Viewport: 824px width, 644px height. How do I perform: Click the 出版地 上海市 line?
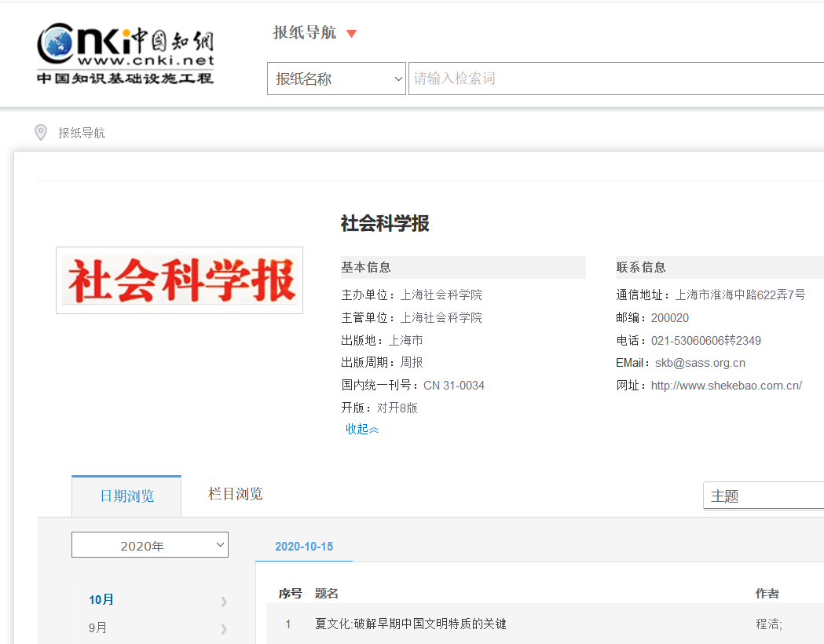pyautogui.click(x=382, y=340)
